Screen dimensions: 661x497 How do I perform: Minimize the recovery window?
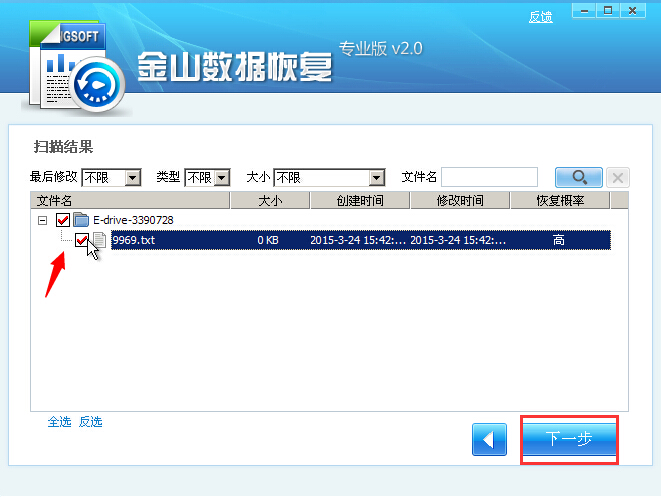[584, 11]
